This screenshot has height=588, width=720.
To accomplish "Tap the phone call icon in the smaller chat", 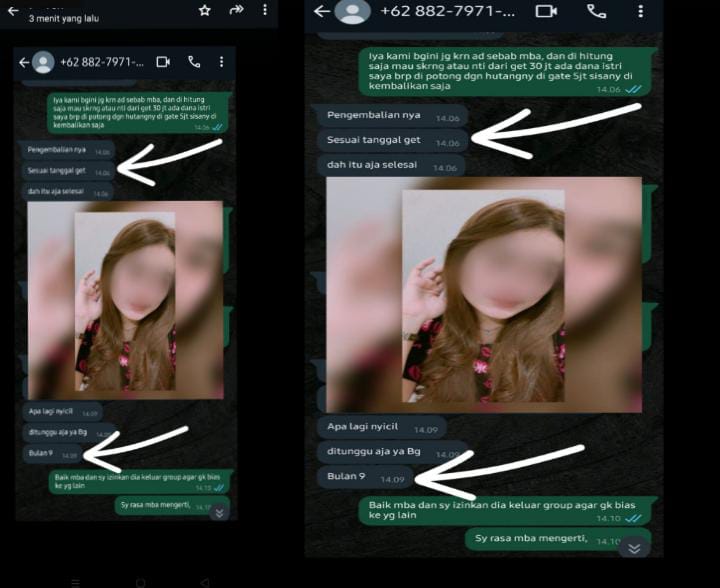I will pos(194,62).
